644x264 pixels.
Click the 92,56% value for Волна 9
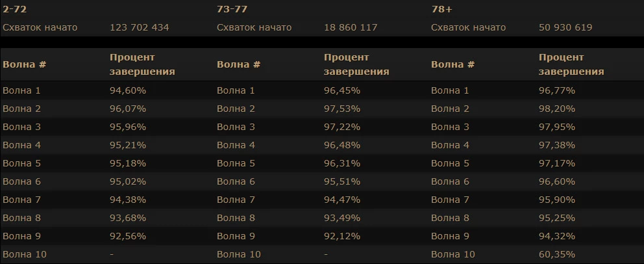[128, 236]
